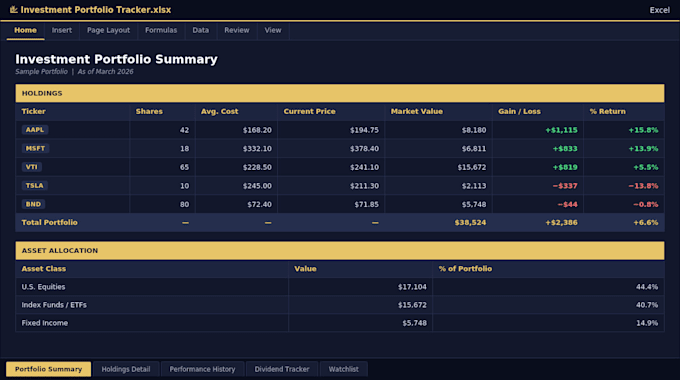Click the MSFT ticker badge
The width and height of the screenshot is (680, 380).
pos(35,148)
